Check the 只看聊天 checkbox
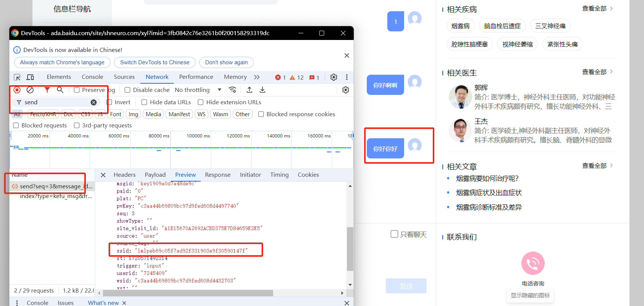The height and width of the screenshot is (306, 644). point(394,234)
